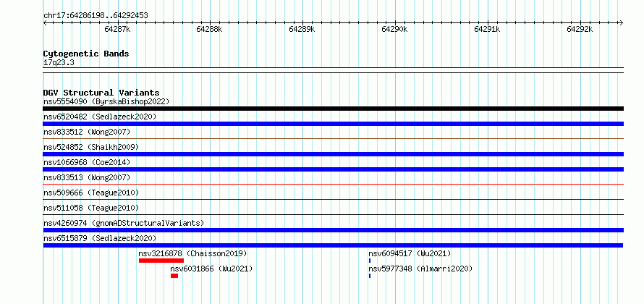Open variant nsv833513 (Wong2007) label

click(x=87, y=177)
